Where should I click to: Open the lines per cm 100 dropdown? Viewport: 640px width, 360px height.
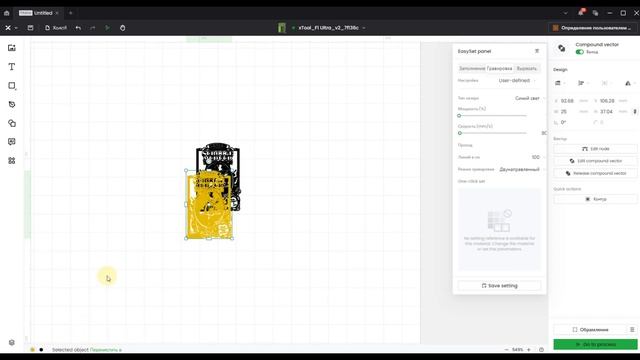point(538,157)
